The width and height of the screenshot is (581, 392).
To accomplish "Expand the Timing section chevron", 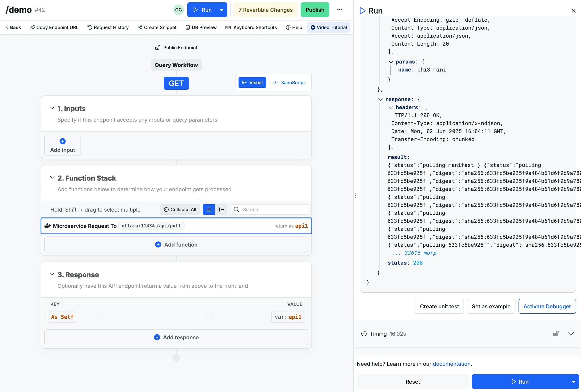I will [x=570, y=334].
